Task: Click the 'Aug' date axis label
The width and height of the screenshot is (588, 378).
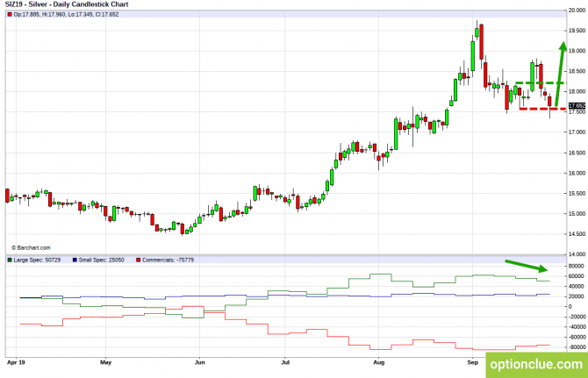Action: point(379,362)
